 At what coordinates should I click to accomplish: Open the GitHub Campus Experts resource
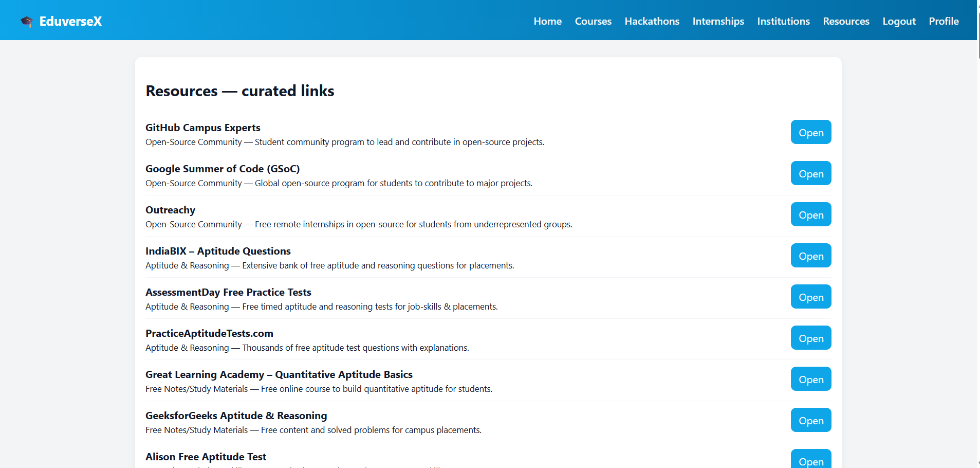(x=811, y=132)
